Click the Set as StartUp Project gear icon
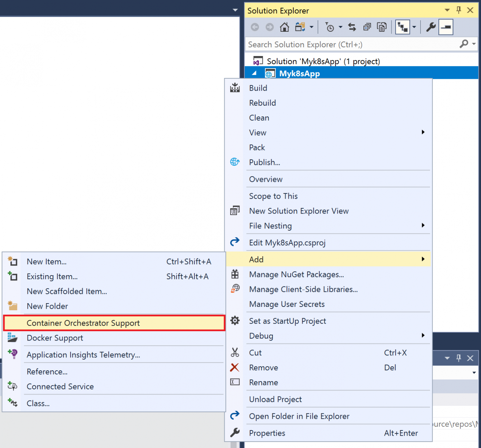Screen dimensions: 481x448 [x=235, y=320]
